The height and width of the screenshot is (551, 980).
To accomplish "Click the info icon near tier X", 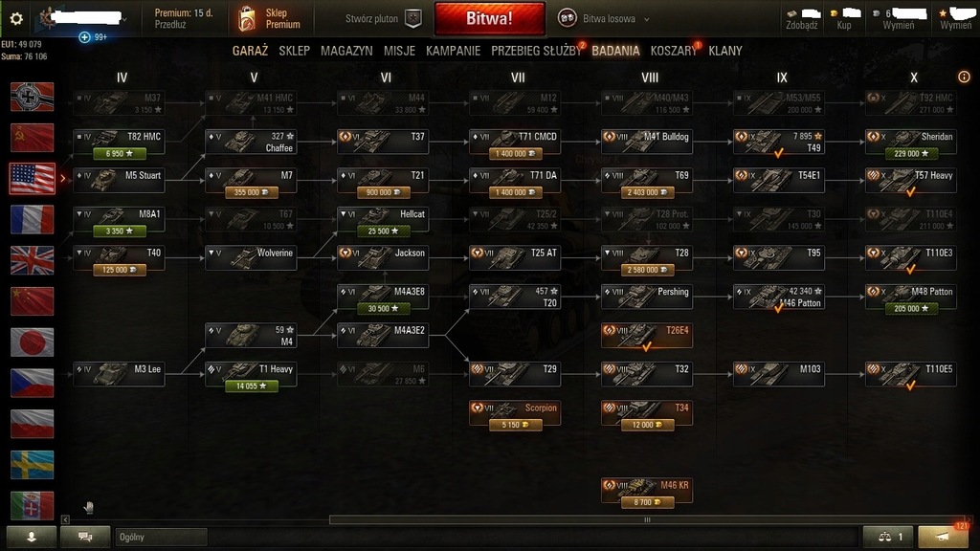I will click(964, 77).
